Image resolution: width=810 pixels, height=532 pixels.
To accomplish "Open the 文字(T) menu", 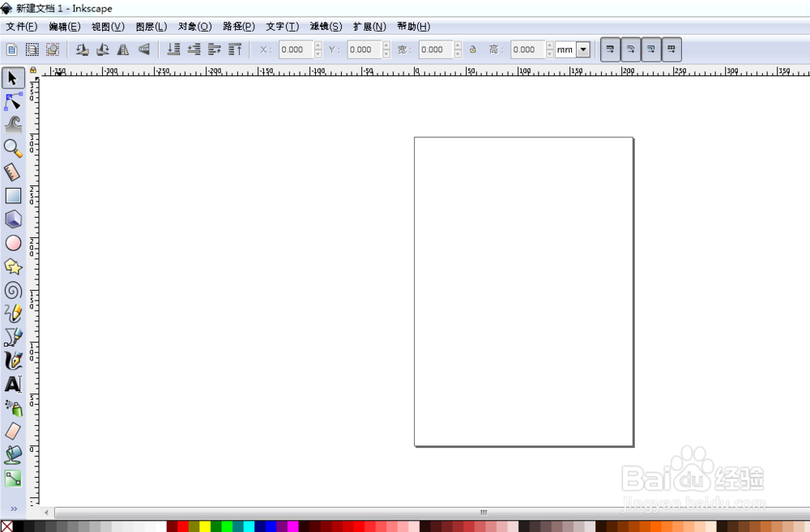I will click(x=282, y=27).
